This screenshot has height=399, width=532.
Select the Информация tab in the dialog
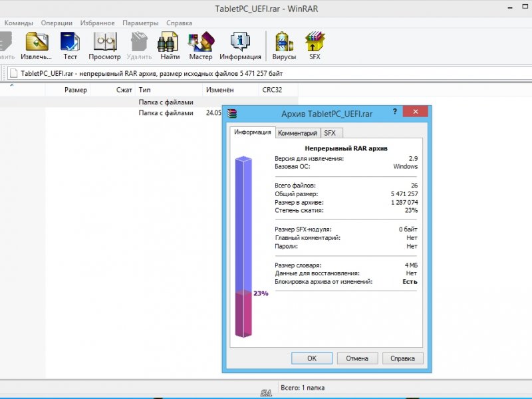coord(253,132)
